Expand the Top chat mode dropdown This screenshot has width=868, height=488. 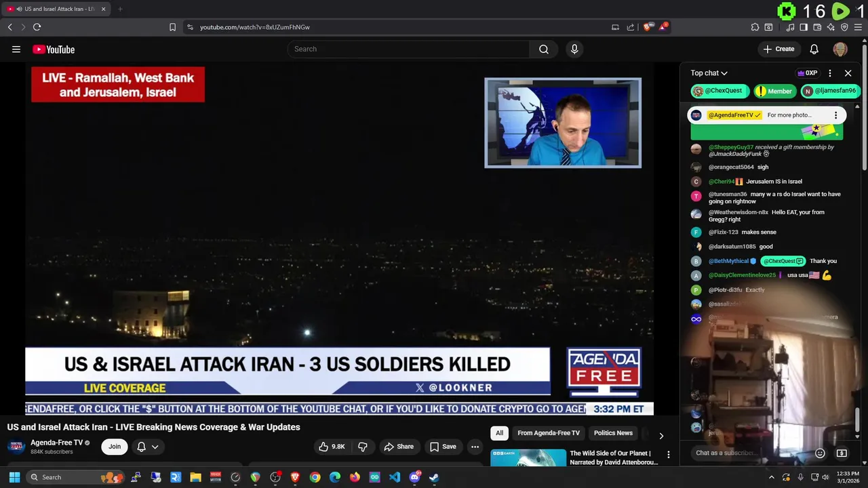[x=709, y=73]
